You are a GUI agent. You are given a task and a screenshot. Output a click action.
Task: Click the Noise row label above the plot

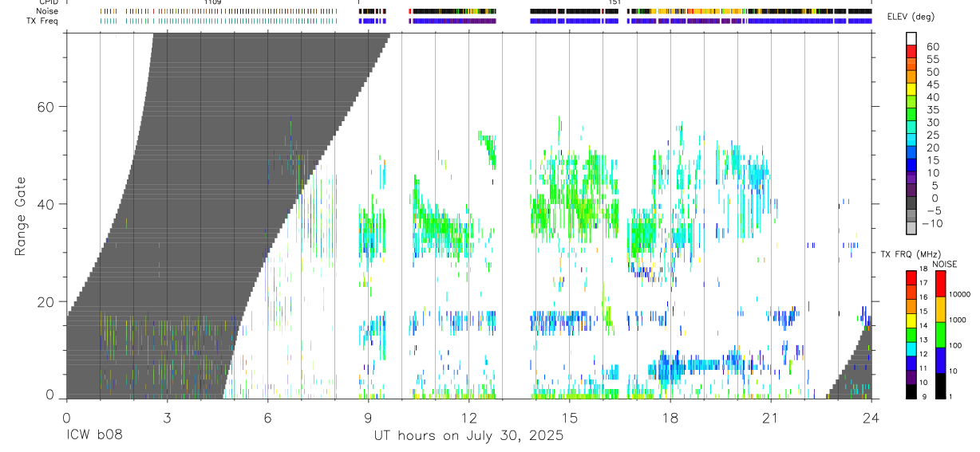(x=47, y=11)
